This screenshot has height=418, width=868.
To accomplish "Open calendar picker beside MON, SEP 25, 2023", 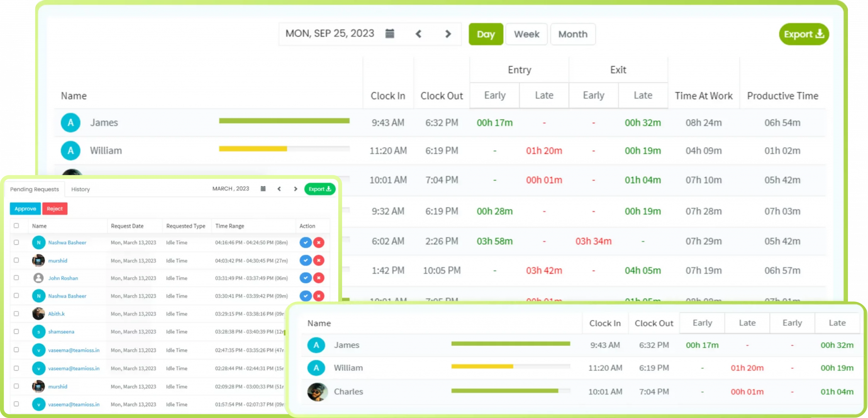I will coord(390,34).
